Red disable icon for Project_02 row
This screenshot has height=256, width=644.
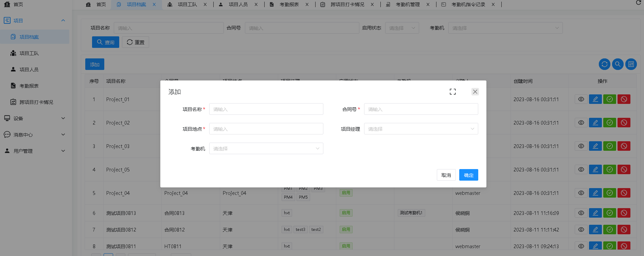[x=624, y=123]
